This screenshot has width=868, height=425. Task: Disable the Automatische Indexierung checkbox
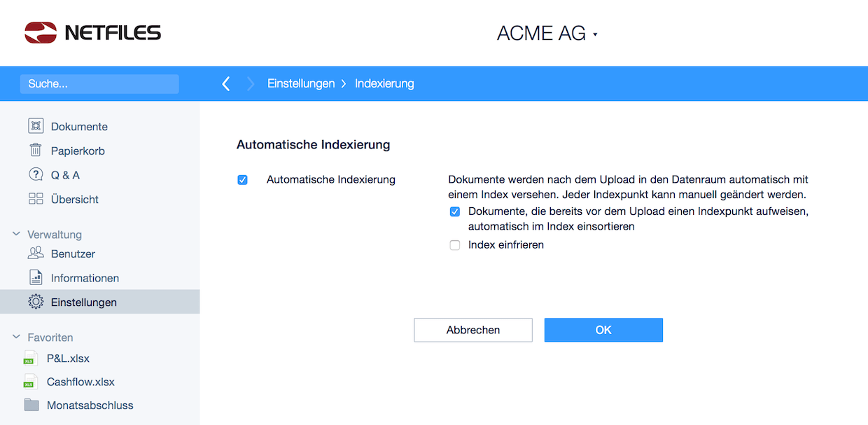[x=243, y=180]
